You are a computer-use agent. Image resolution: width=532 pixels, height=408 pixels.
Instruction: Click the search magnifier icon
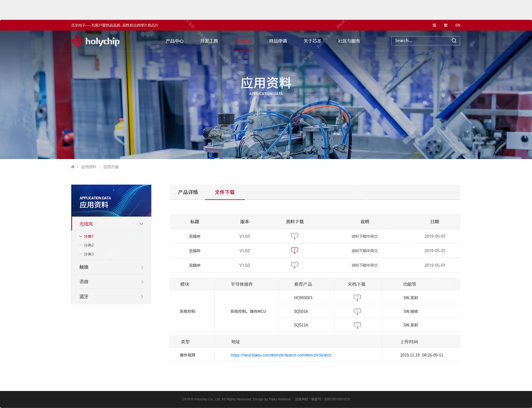454,41
